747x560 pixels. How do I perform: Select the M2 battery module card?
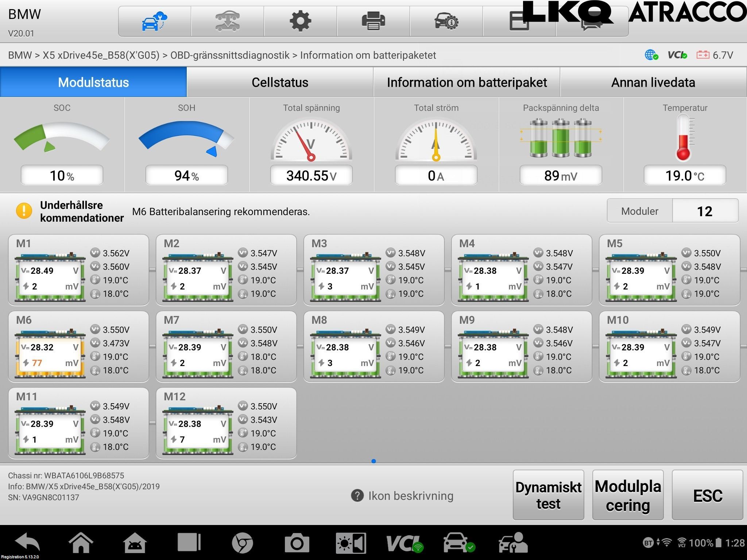coord(226,270)
